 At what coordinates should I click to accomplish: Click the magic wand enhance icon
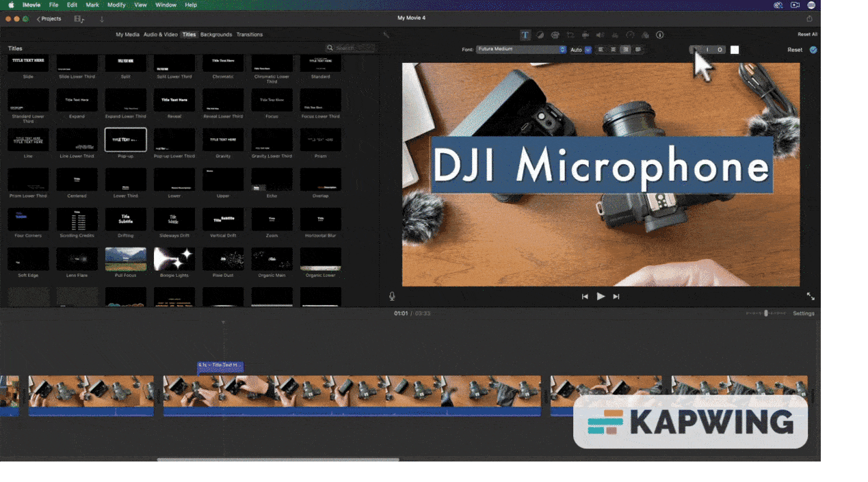(386, 35)
